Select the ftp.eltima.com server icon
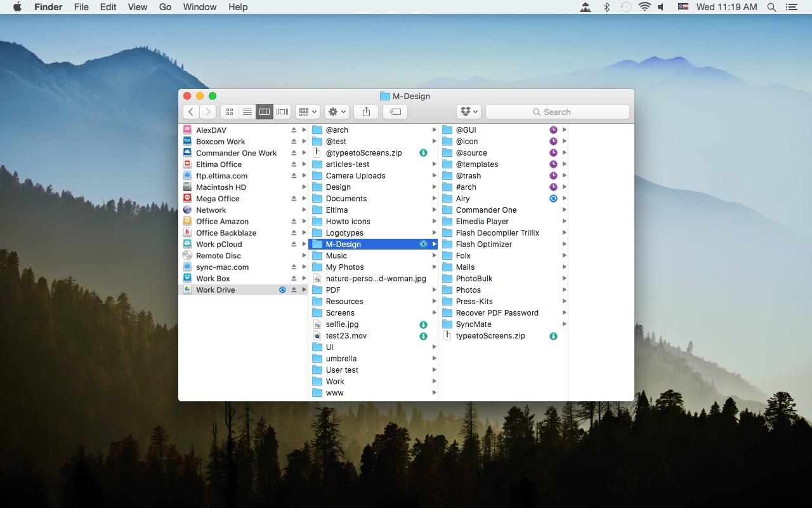The height and width of the screenshot is (508, 812). (x=187, y=176)
